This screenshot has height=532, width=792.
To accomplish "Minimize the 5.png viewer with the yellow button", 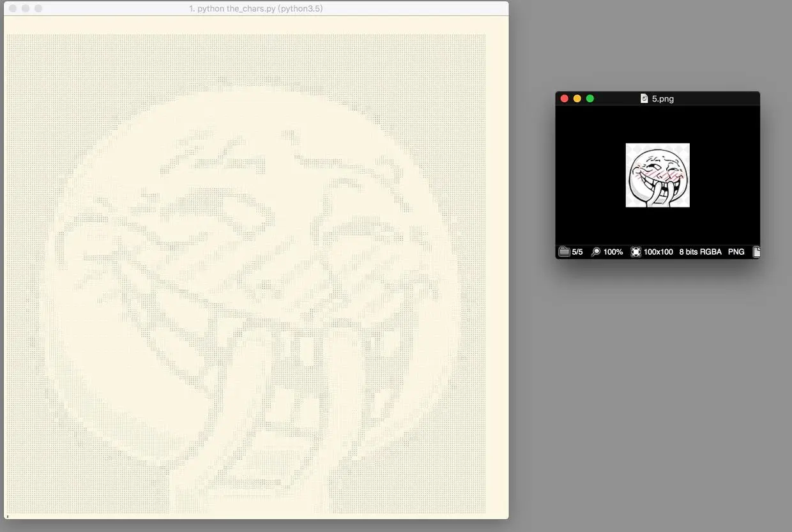I will pos(577,98).
